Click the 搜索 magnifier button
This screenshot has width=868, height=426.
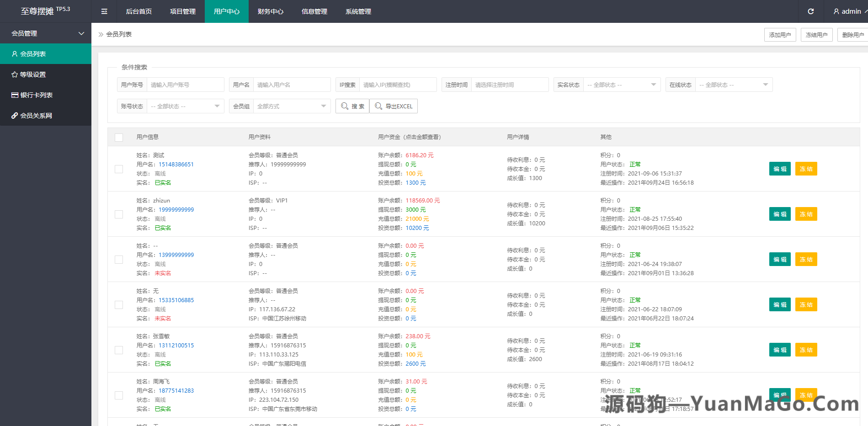pos(352,106)
